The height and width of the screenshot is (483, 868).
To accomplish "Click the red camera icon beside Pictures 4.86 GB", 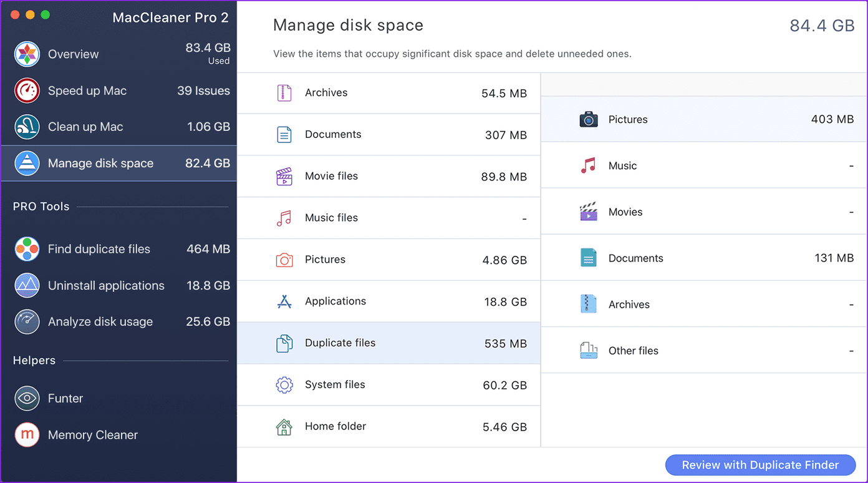I will [x=284, y=260].
